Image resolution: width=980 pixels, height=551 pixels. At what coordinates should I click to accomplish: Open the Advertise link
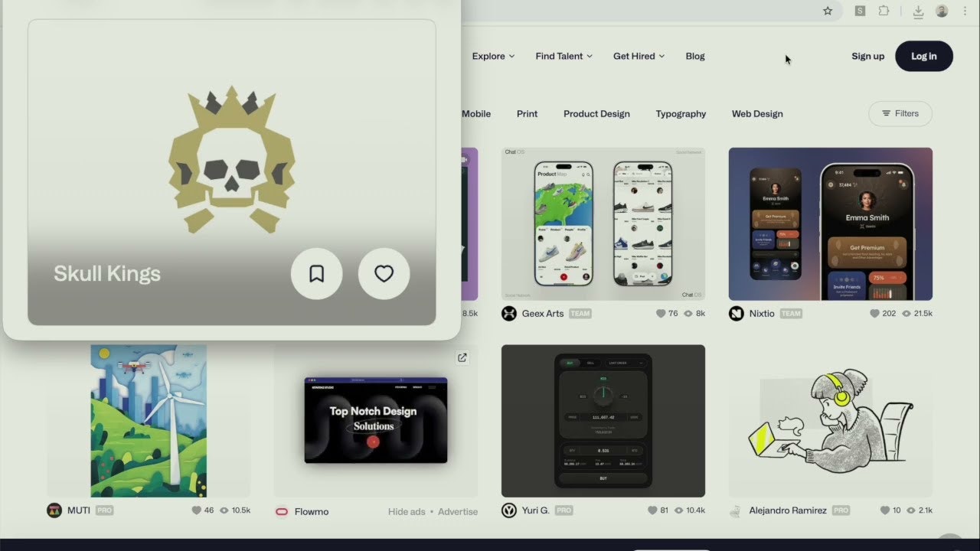coord(457,511)
